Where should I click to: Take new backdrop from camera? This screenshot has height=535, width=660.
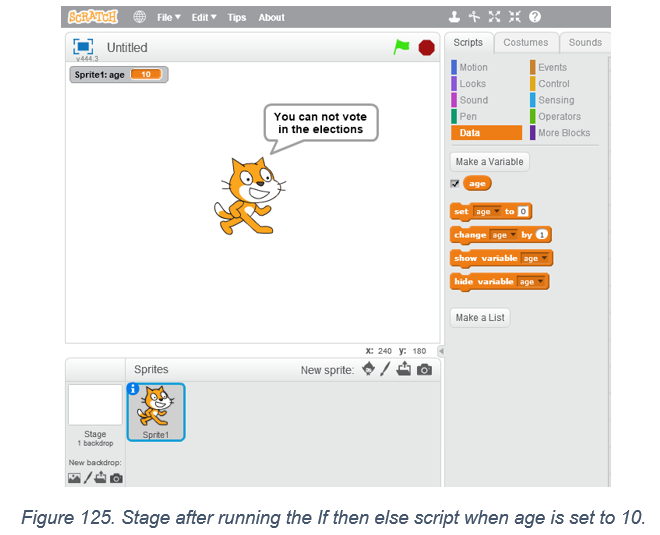click(x=116, y=478)
